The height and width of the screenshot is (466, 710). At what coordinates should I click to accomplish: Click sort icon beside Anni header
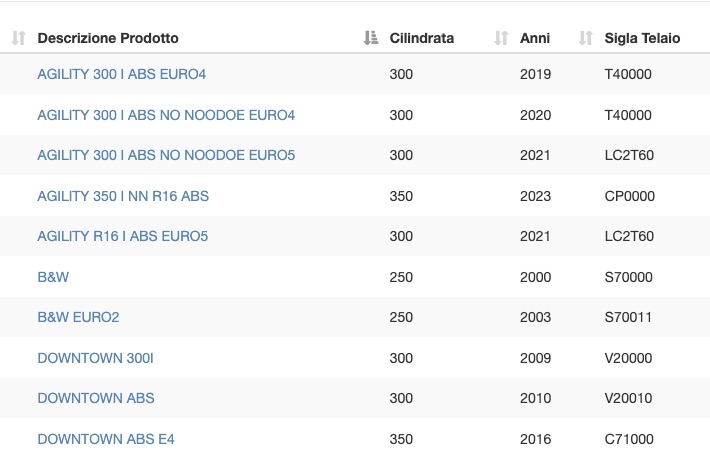[501, 38]
